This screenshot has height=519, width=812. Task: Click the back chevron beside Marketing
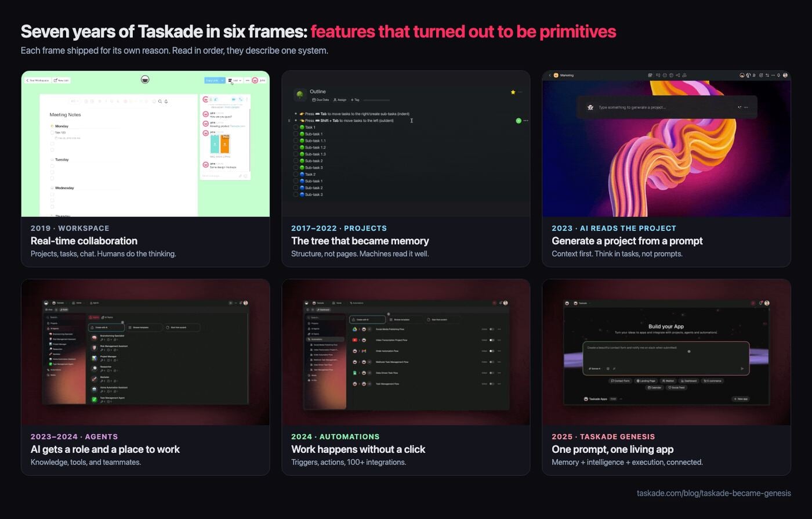(550, 75)
